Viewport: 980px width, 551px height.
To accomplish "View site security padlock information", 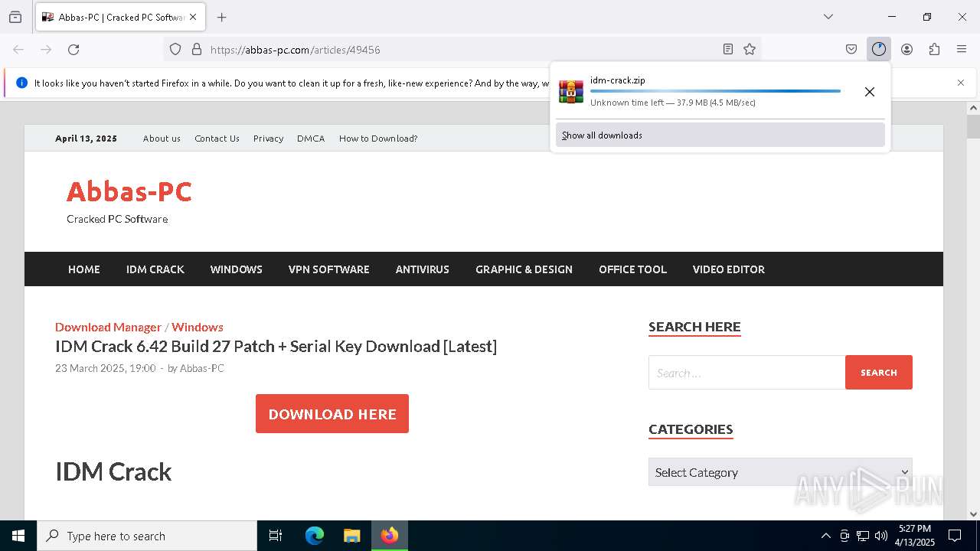I will pos(197,49).
